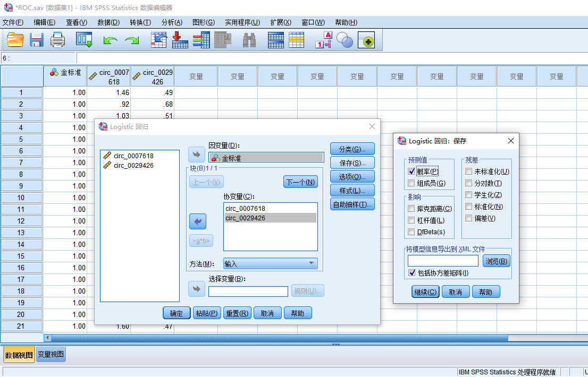Recall recently used dialogs icon

pyautogui.click(x=83, y=40)
